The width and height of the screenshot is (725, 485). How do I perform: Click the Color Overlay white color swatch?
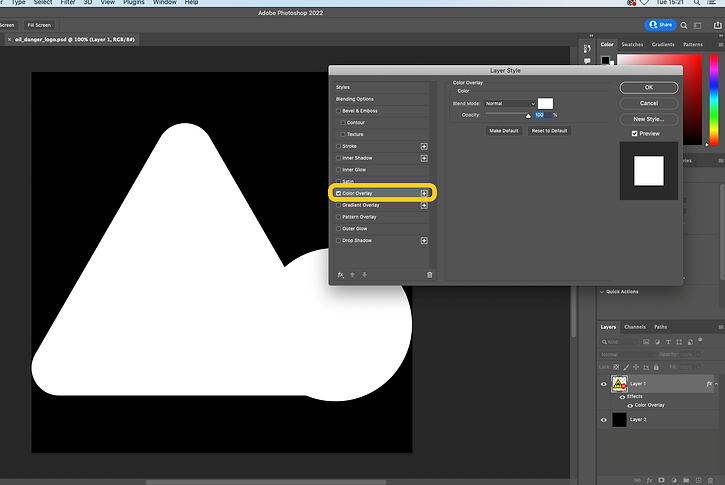pyautogui.click(x=545, y=104)
